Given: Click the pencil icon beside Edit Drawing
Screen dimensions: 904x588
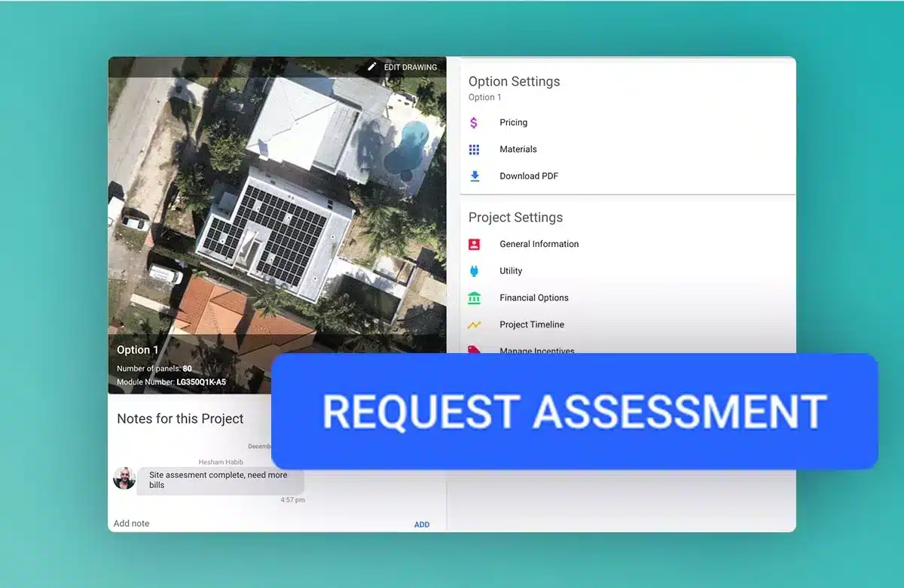Looking at the screenshot, I should (371, 67).
